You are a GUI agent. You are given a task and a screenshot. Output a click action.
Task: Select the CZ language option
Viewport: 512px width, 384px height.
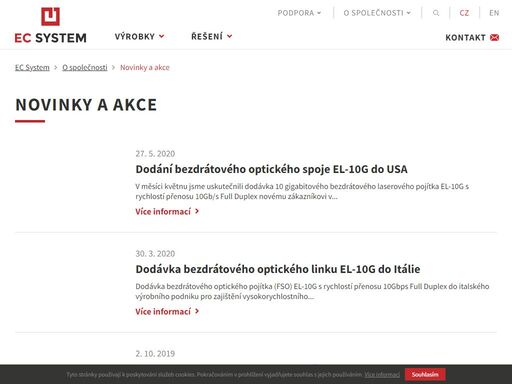click(464, 13)
